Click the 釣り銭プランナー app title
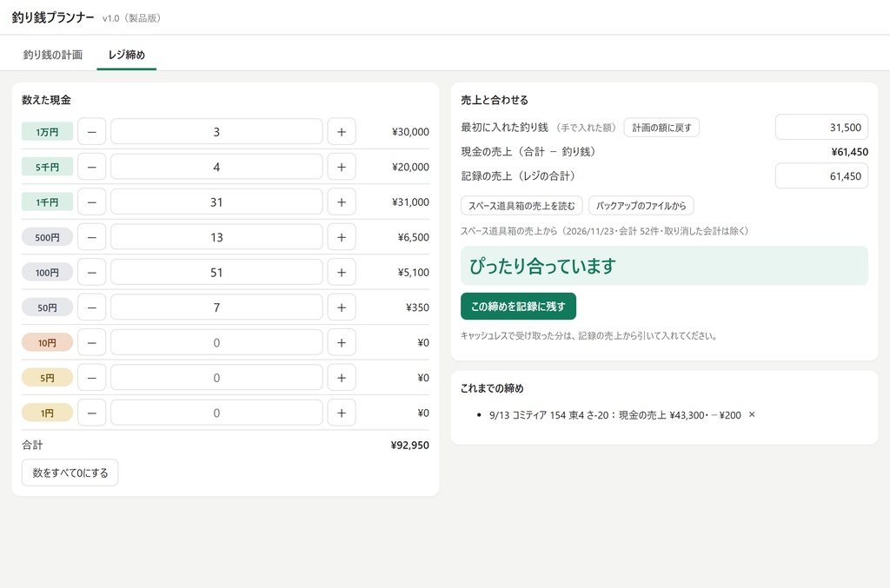This screenshot has height=588, width=890. (53, 17)
